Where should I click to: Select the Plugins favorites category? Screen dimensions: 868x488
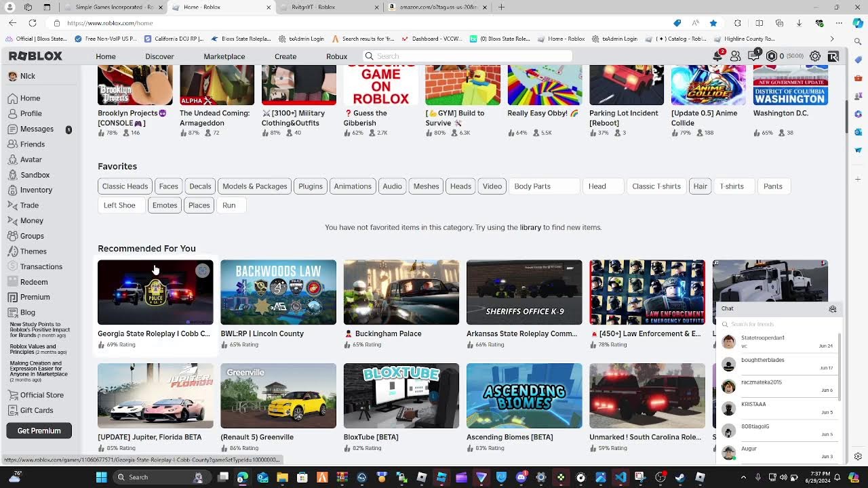pos(311,186)
